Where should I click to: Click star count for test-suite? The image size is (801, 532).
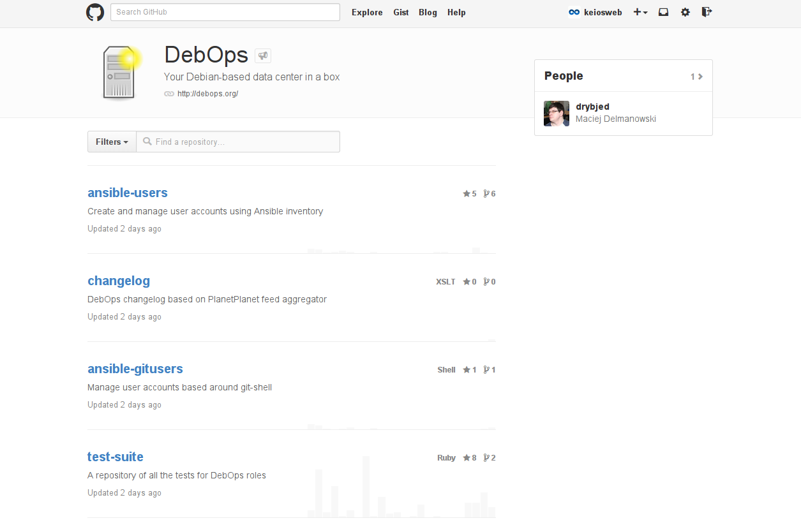[x=470, y=458]
